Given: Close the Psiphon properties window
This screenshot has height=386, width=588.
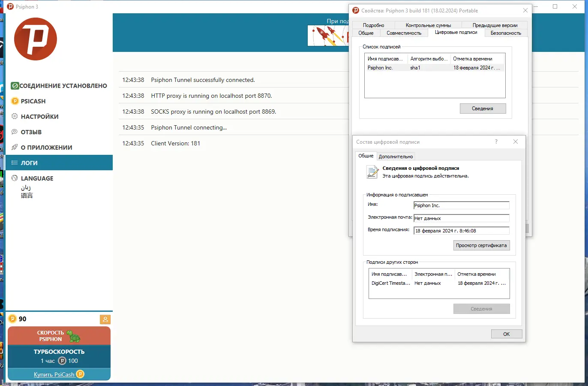Looking at the screenshot, I should 525,10.
